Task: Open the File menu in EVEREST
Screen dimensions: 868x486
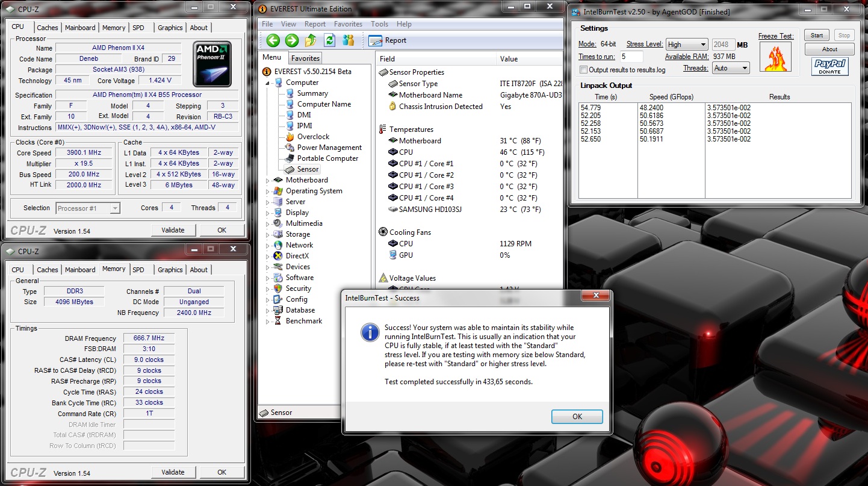Action: [x=267, y=24]
